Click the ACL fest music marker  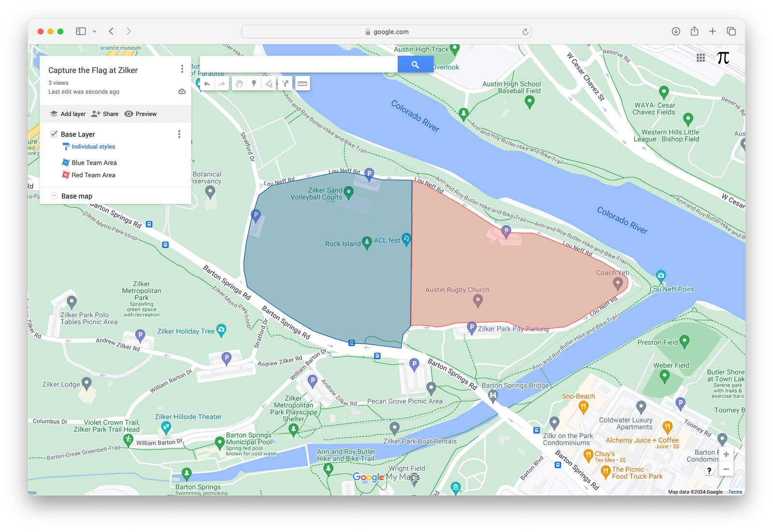[x=406, y=239]
